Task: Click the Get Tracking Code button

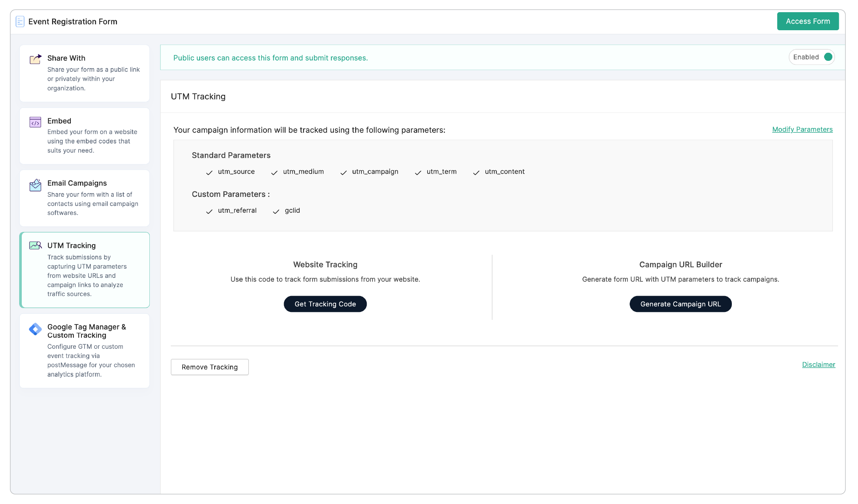Action: 325,304
